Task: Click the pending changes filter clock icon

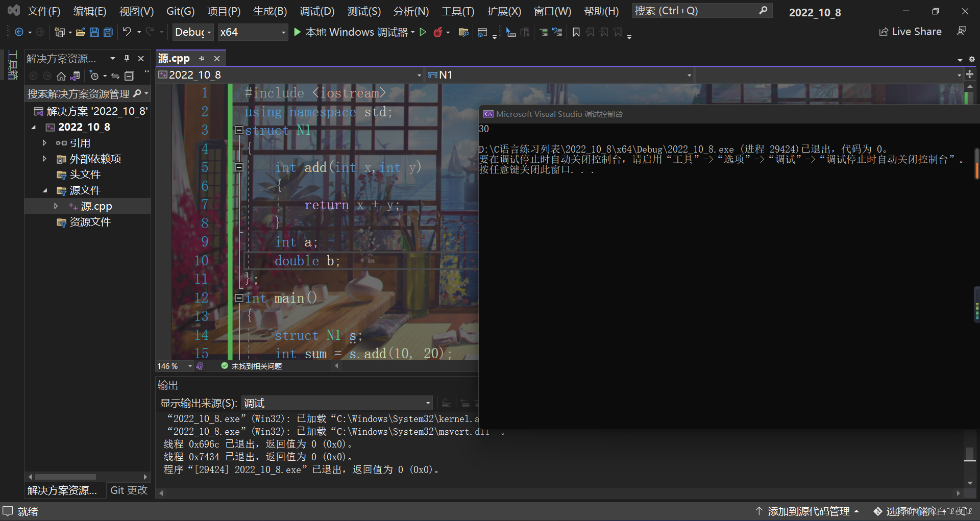Action: [94, 76]
